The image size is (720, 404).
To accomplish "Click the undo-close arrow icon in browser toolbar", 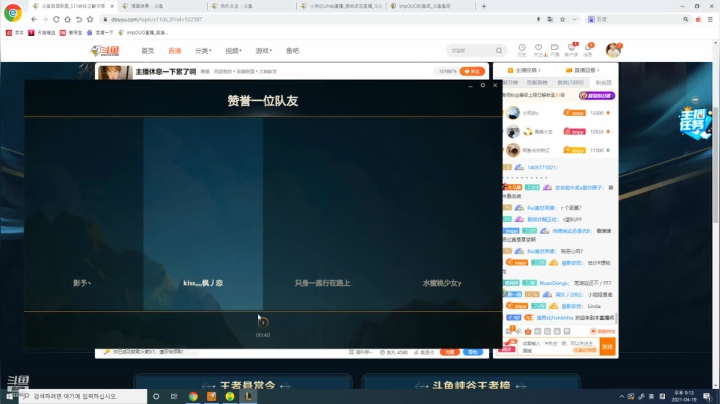I will pyautogui.click(x=79, y=19).
